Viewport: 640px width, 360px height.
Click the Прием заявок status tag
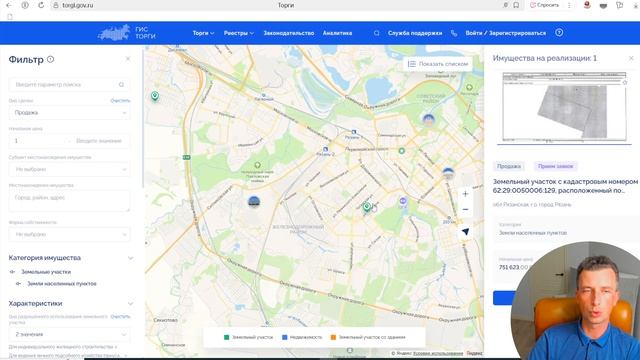tap(556, 166)
